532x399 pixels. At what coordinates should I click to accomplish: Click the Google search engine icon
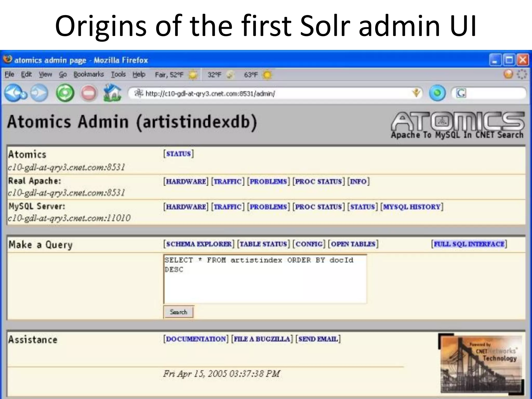[x=461, y=93]
